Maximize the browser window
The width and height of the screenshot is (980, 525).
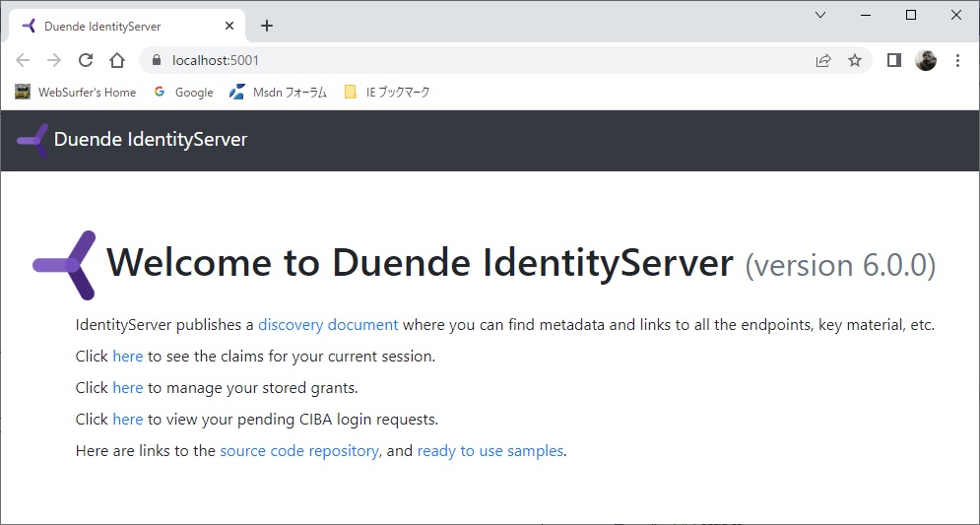911,15
